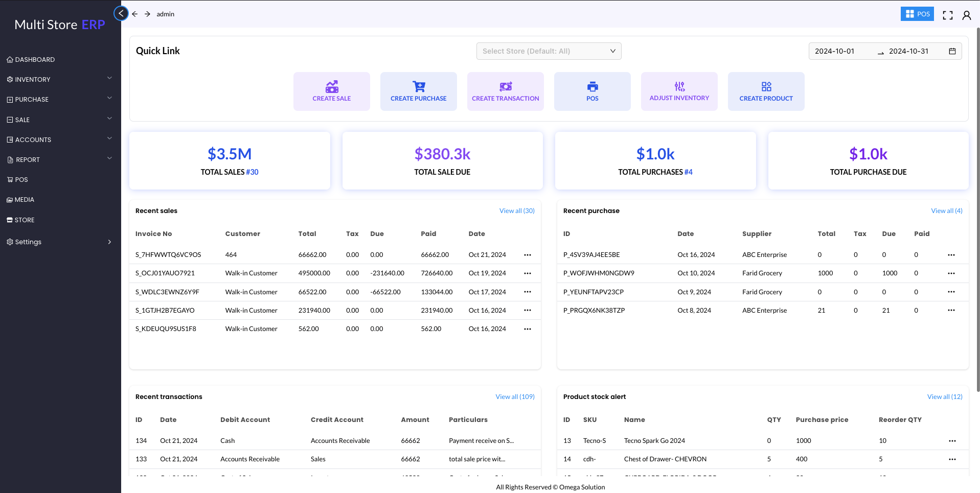Collapse the sidebar with the arrow toggle

coord(121,13)
